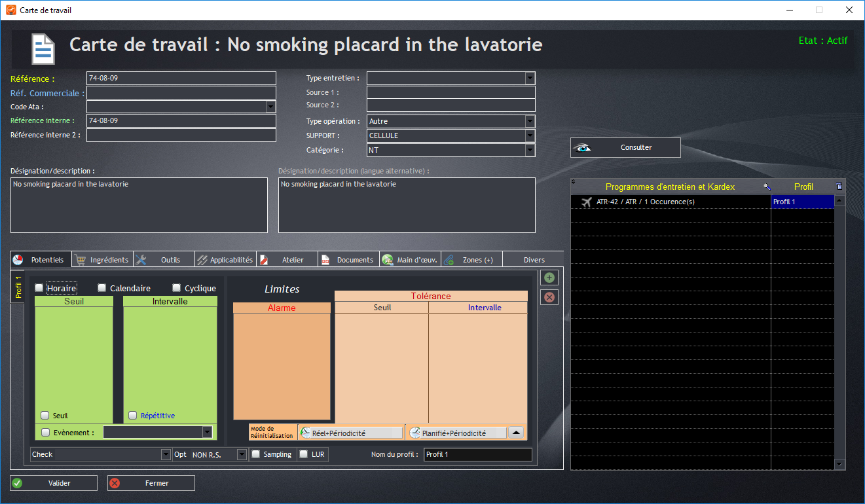Screen dimensions: 865x504
Task: Select ATR-42 / ATR / 1 Occurence(s) row
Action: pos(671,202)
